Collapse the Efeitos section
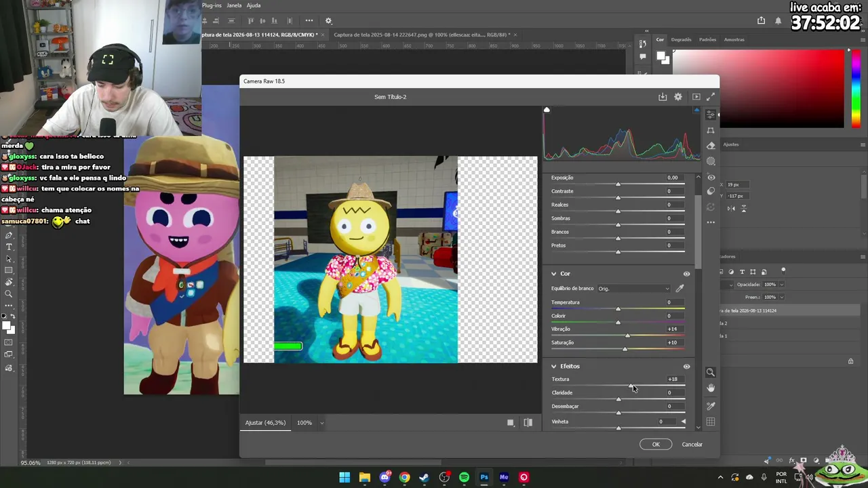The image size is (868, 488). [x=554, y=367]
